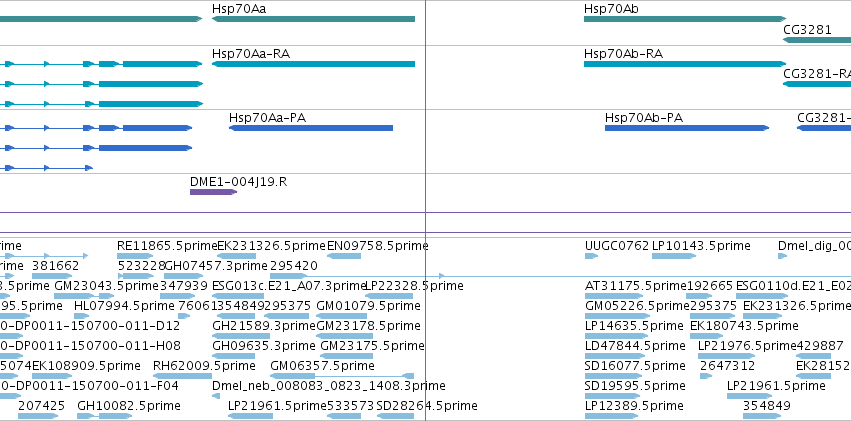Image resolution: width=851 pixels, height=421 pixels.
Task: Select the SD28264.5prime EST
Action: pyautogui.click(x=395, y=417)
